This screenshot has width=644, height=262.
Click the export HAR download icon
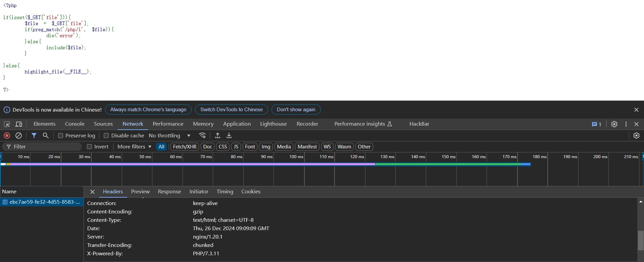tap(229, 135)
